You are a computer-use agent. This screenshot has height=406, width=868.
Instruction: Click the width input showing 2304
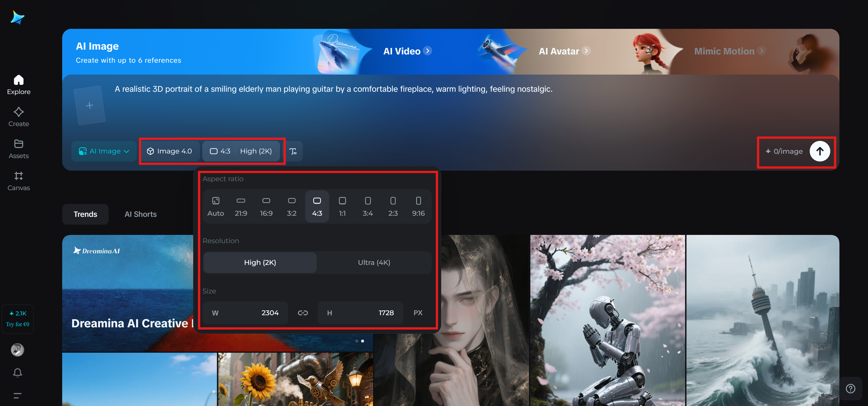pyautogui.click(x=245, y=313)
